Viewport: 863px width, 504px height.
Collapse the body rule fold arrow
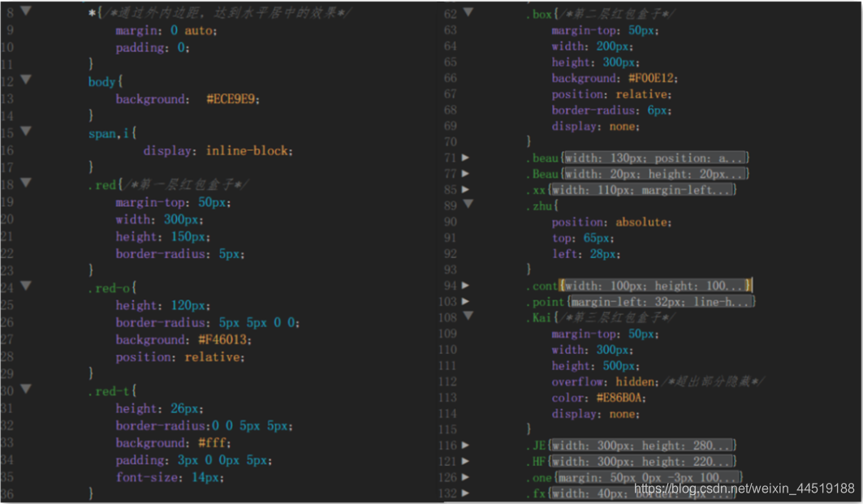tap(26, 80)
